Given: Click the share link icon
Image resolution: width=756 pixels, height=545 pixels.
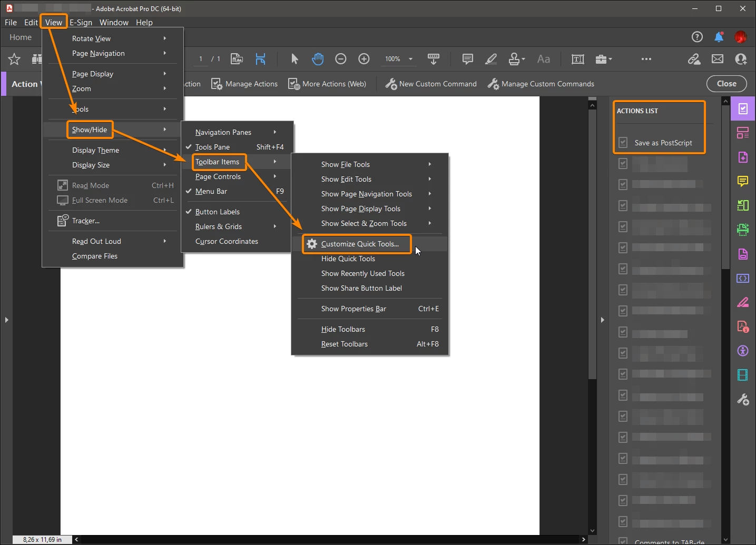Looking at the screenshot, I should point(694,59).
